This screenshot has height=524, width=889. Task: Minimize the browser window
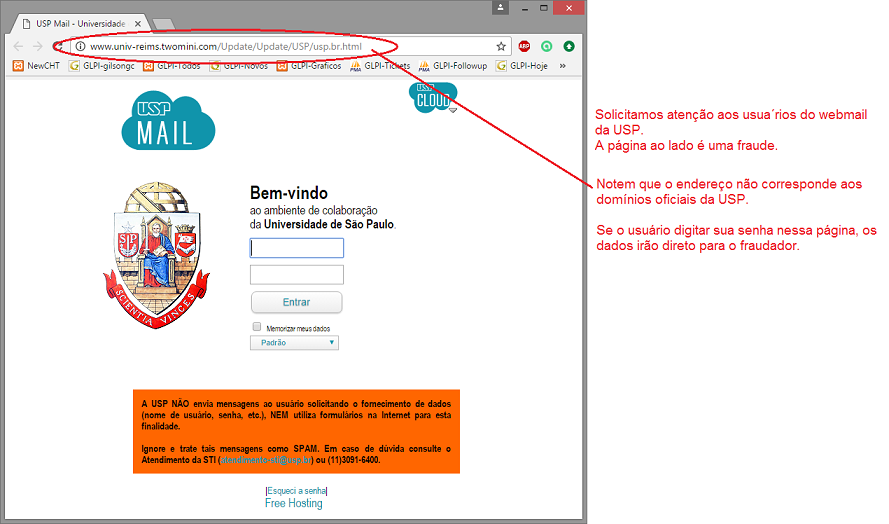click(524, 8)
